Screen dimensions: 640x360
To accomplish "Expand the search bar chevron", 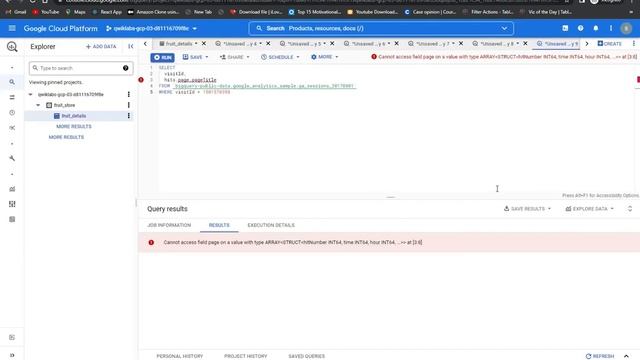I will click(x=504, y=29).
